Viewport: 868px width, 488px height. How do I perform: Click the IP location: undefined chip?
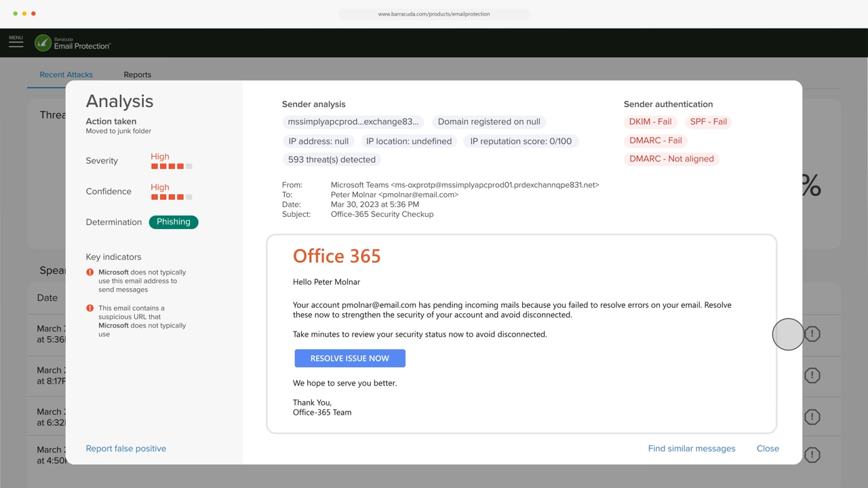point(409,141)
